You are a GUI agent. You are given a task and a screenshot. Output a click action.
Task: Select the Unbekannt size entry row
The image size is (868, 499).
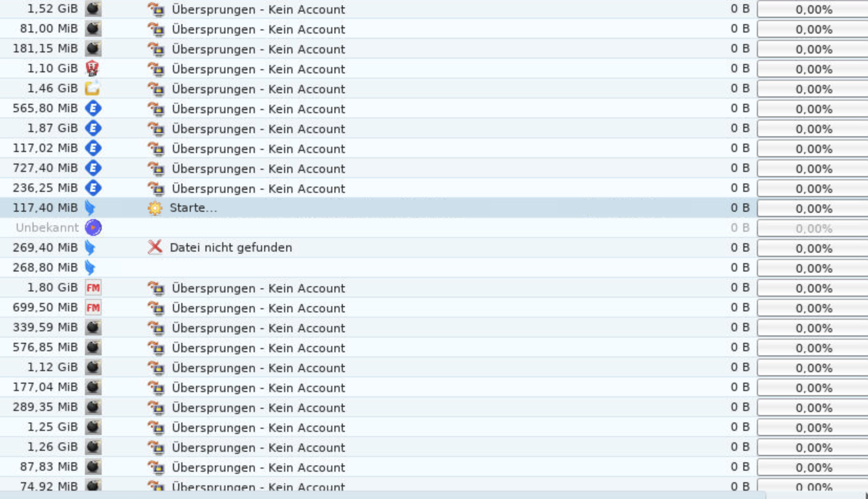pyautogui.click(x=434, y=228)
